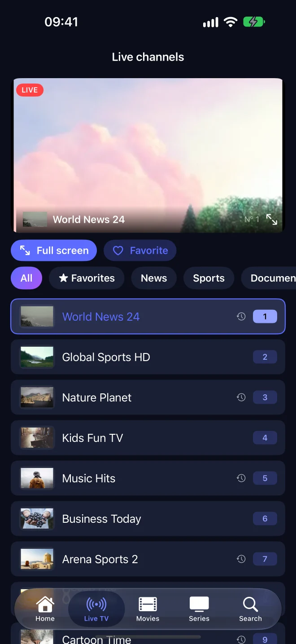
Task: Click the Global Sports HD thumbnail
Action: (37, 357)
